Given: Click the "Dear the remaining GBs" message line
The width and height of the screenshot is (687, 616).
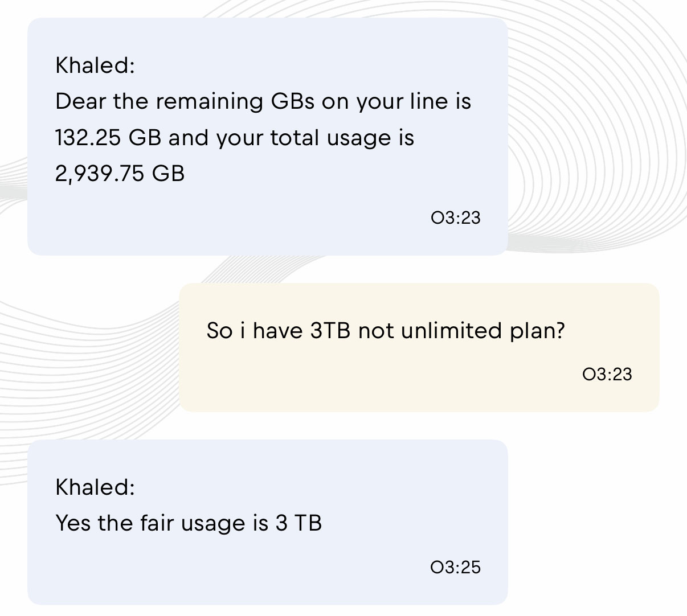Looking at the screenshot, I should (263, 102).
